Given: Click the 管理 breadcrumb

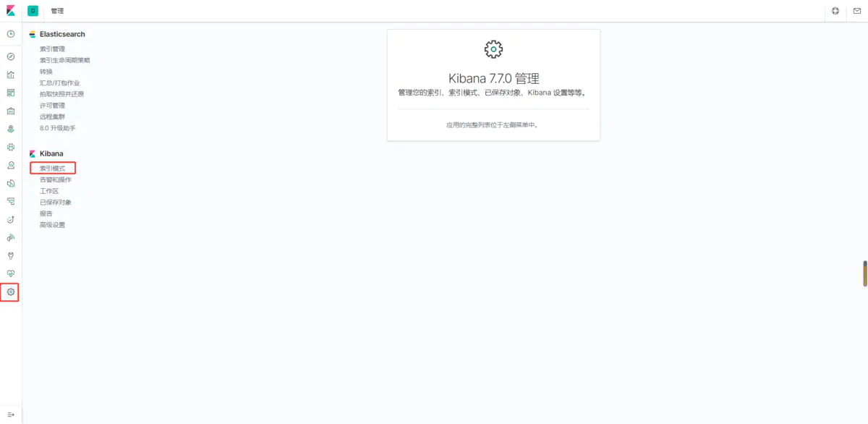Looking at the screenshot, I should pos(57,11).
